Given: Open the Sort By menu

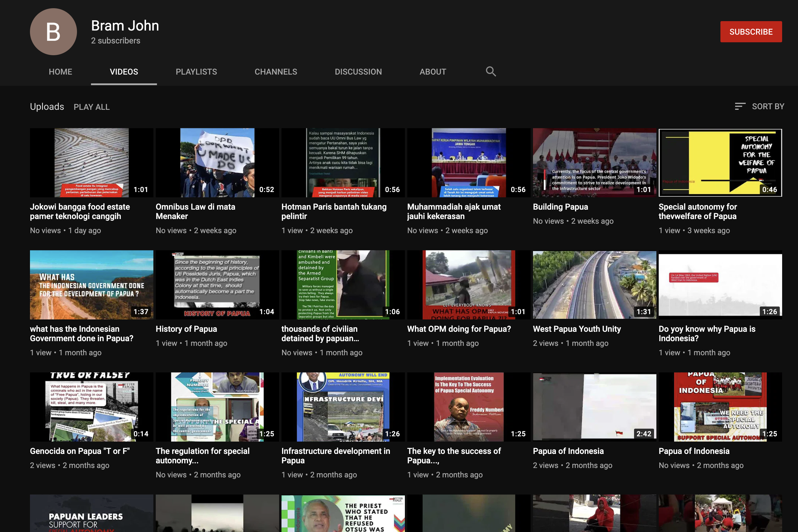Looking at the screenshot, I should click(759, 107).
